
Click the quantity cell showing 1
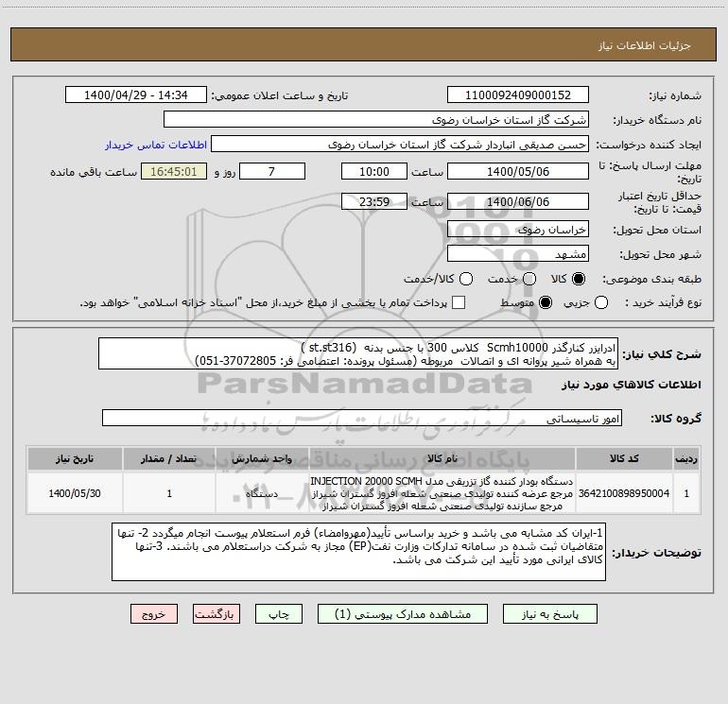pos(169,493)
